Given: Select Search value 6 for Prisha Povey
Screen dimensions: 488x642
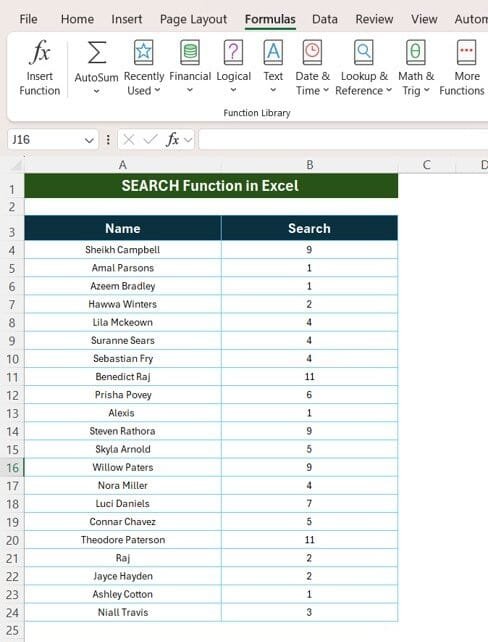Looking at the screenshot, I should tap(310, 395).
